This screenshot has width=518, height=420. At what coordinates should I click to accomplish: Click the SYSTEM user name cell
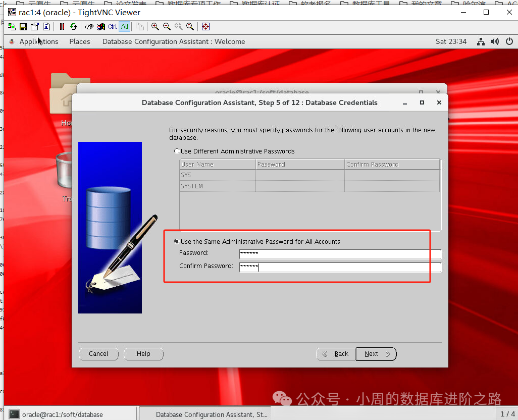pos(218,186)
